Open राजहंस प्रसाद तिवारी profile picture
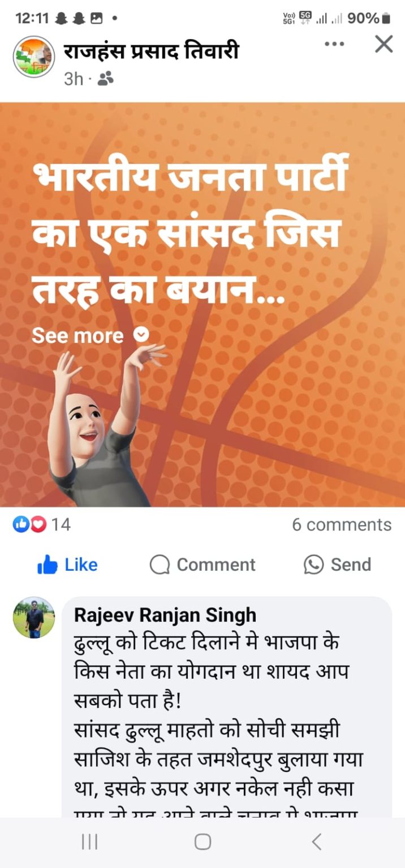 click(34, 57)
